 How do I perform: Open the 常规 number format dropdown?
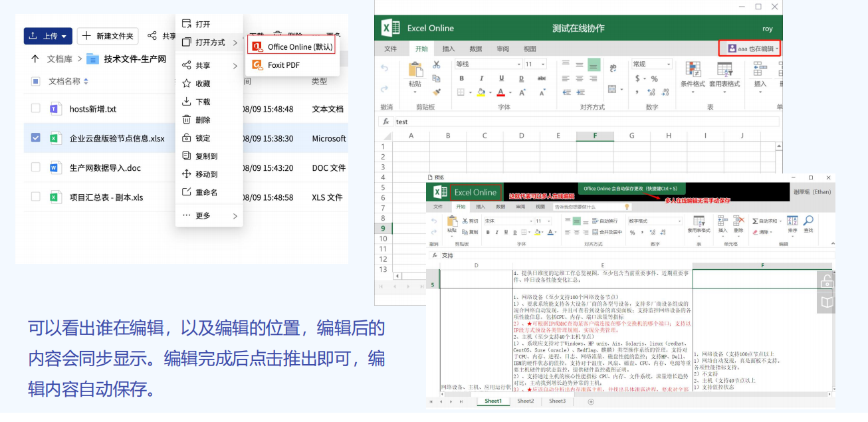[651, 64]
